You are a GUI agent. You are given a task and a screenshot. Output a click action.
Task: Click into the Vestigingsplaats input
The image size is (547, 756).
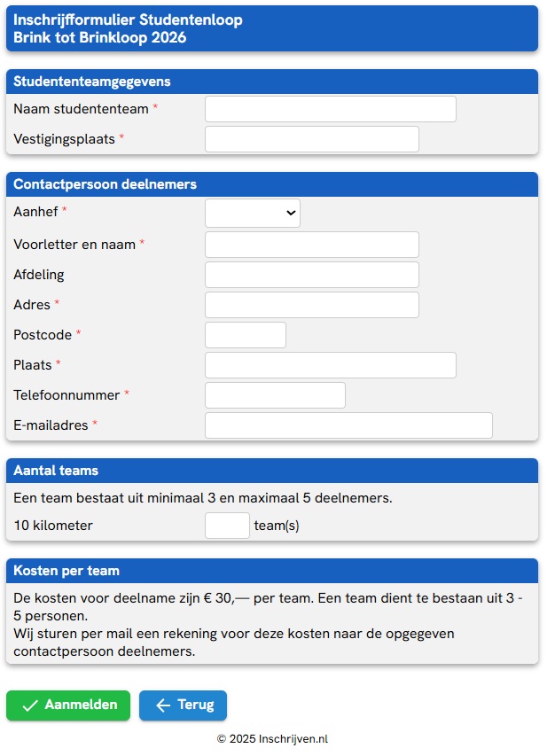311,139
